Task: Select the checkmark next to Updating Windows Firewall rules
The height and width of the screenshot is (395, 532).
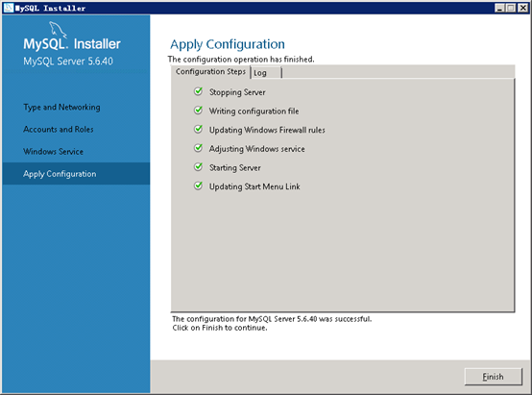Action: (x=198, y=130)
